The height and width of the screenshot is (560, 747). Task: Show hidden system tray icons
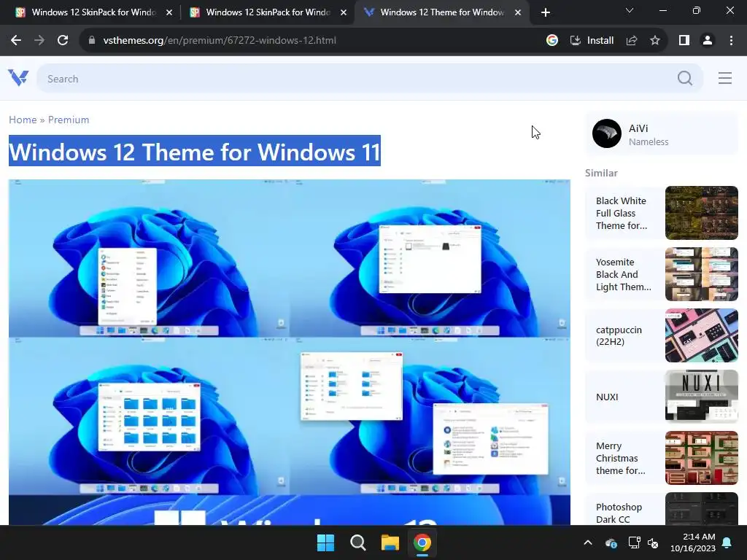588,542
